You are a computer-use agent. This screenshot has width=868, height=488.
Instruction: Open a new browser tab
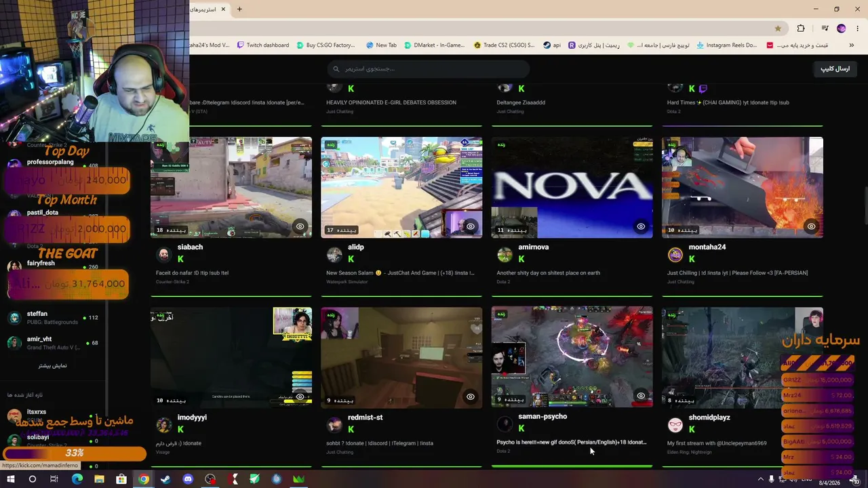tap(239, 9)
